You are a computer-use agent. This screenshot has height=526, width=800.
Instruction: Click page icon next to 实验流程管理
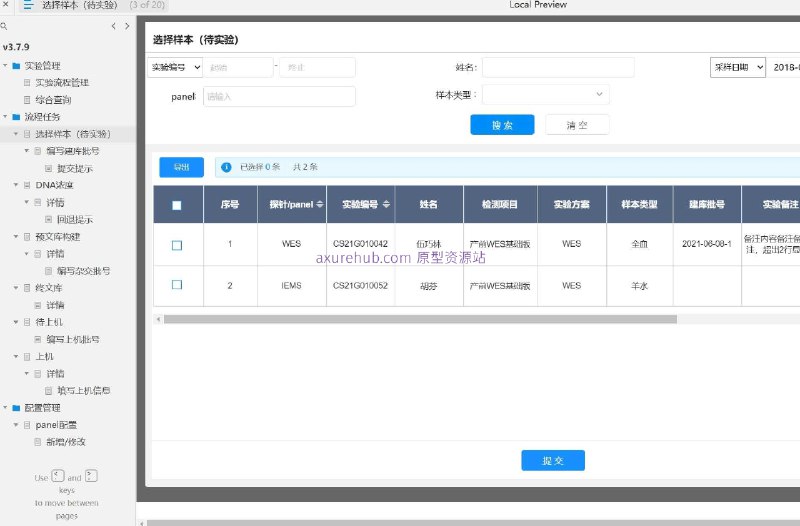[x=28, y=82]
